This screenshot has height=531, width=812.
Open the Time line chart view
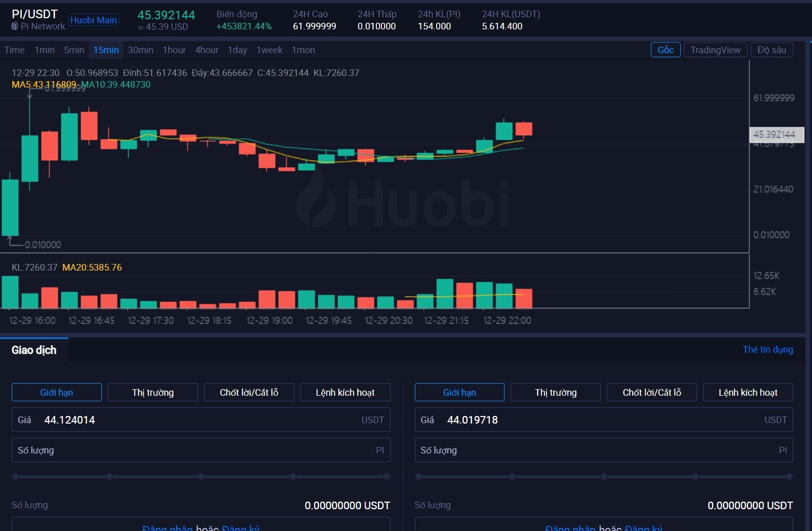(x=14, y=50)
